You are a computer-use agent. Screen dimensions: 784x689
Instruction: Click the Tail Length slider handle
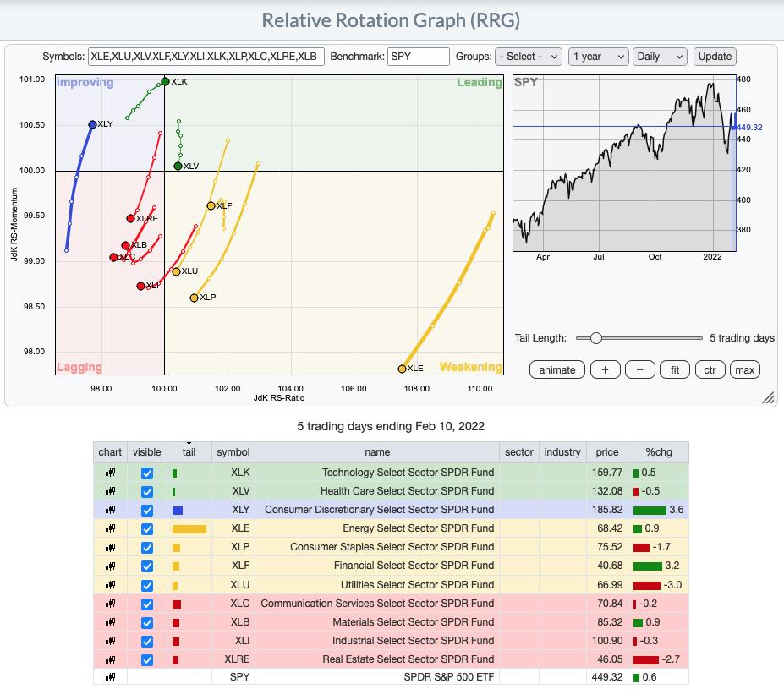pyautogui.click(x=595, y=338)
